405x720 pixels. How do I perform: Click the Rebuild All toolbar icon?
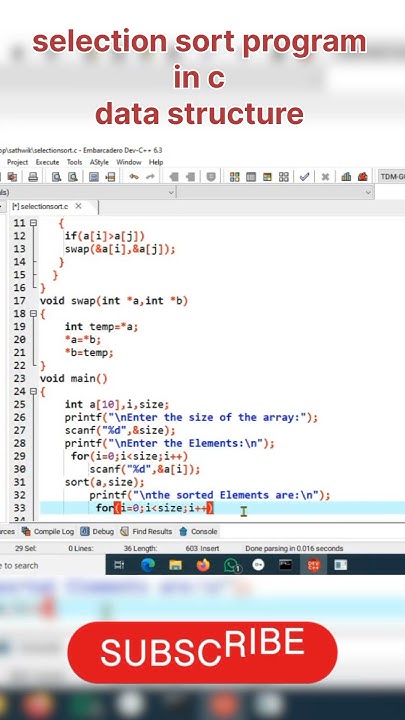click(284, 177)
